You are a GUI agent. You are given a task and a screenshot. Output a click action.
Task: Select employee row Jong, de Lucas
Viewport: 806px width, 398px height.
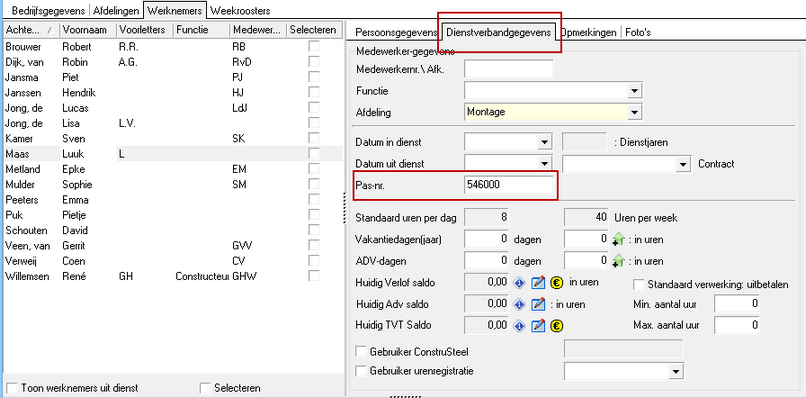click(172, 108)
